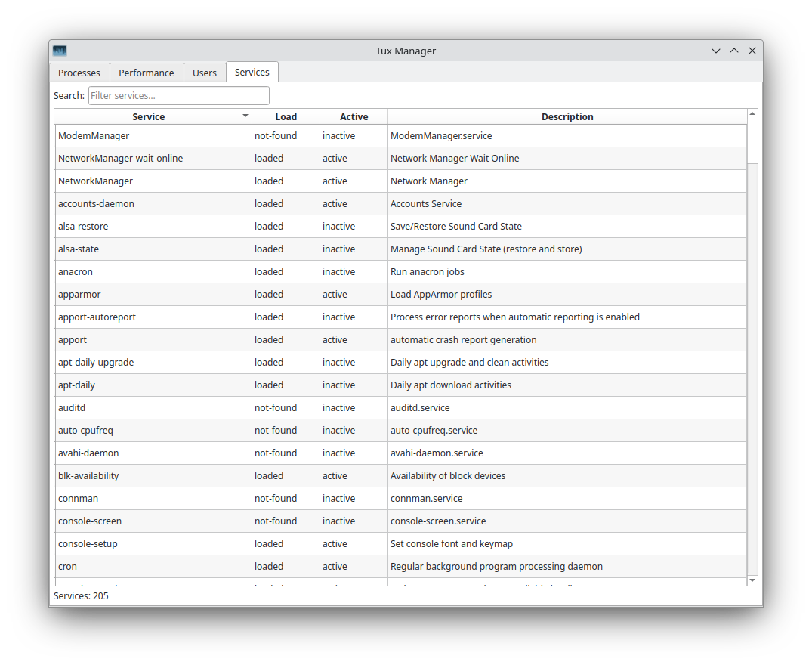
Task: Click the Tux Manager app icon in title bar
Action: [x=60, y=51]
